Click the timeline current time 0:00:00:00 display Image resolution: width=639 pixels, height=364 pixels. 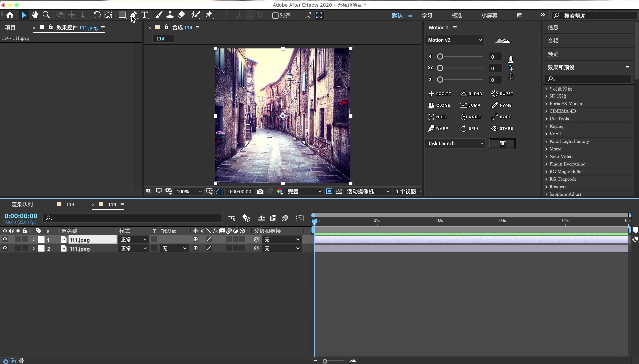pos(21,216)
